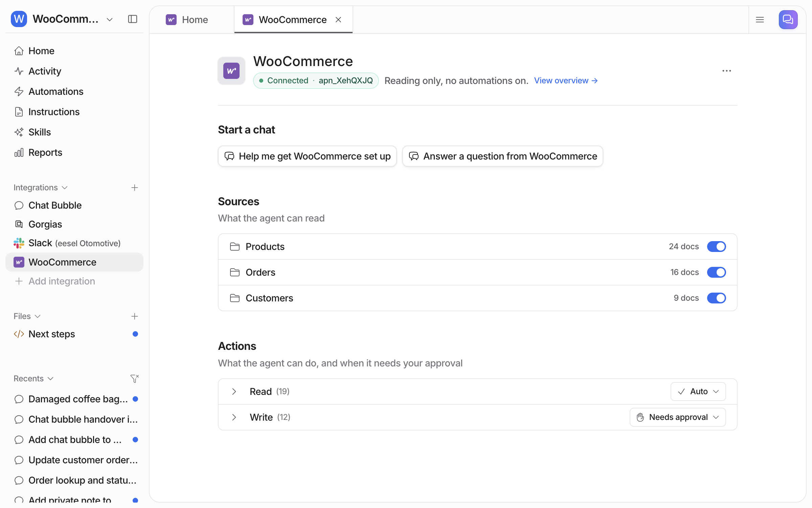Open the hamburger menu icon in header
Screen dimensions: 812x508
tap(760, 20)
